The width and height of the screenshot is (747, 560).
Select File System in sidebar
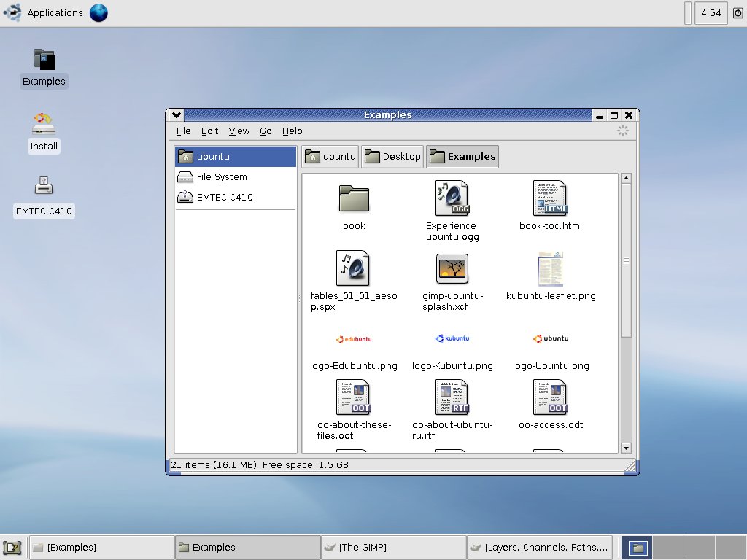click(236, 177)
